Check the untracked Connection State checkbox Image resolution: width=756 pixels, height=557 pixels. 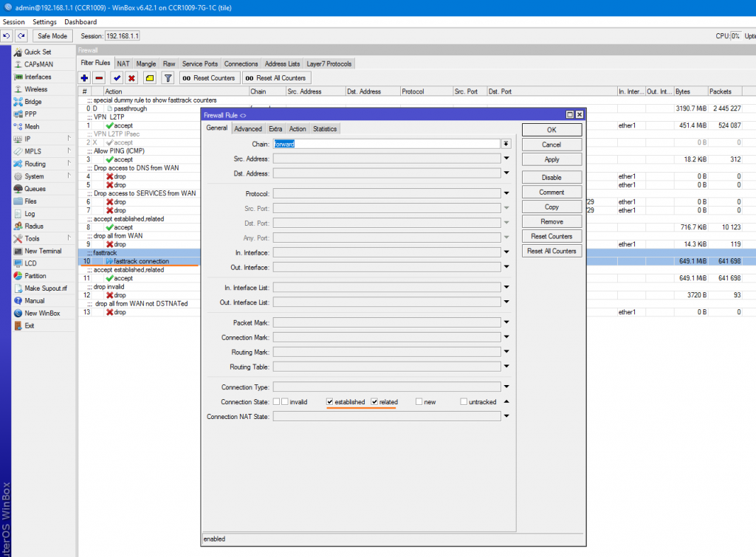[x=463, y=401]
